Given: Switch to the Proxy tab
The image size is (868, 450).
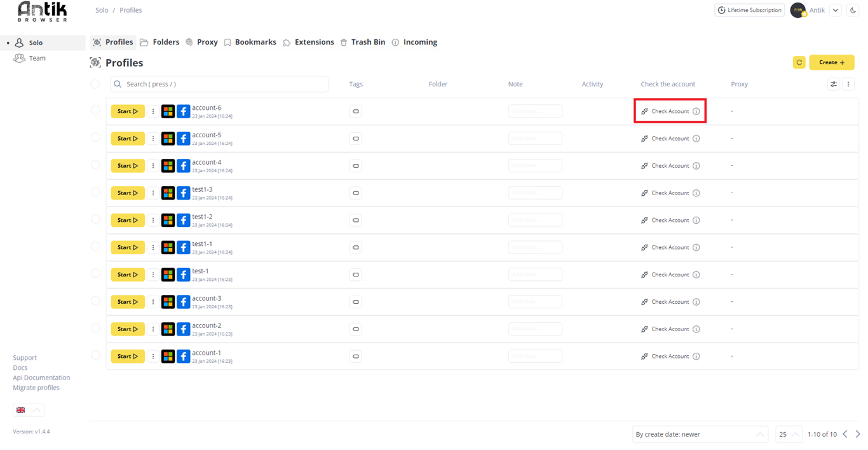Looking at the screenshot, I should pyautogui.click(x=201, y=42).
